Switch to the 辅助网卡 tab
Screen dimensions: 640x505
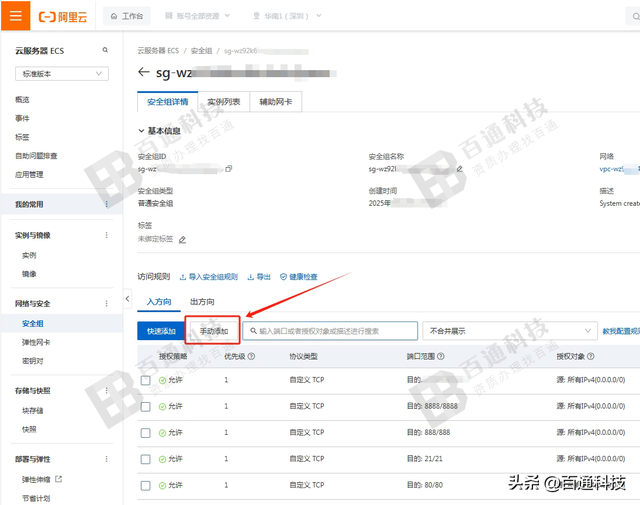(x=276, y=102)
